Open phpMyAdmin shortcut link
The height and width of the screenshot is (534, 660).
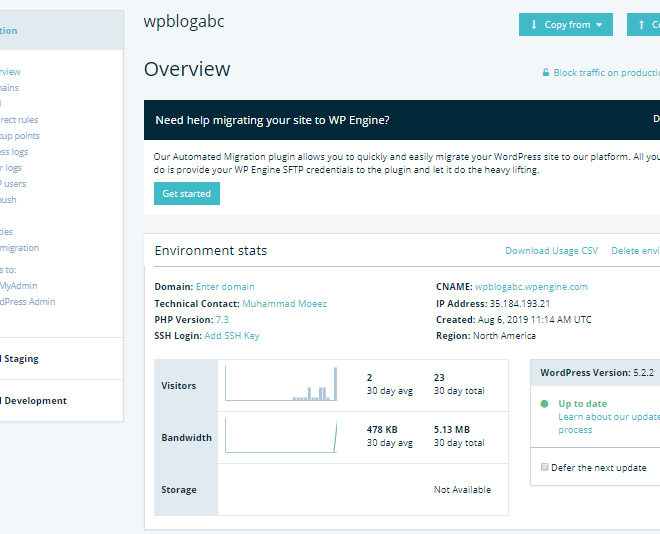[x=19, y=286]
